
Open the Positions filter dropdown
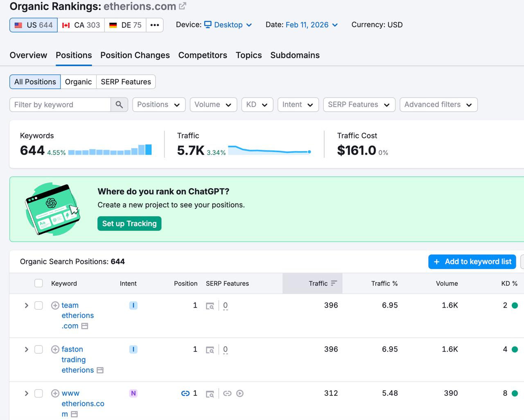coord(158,105)
